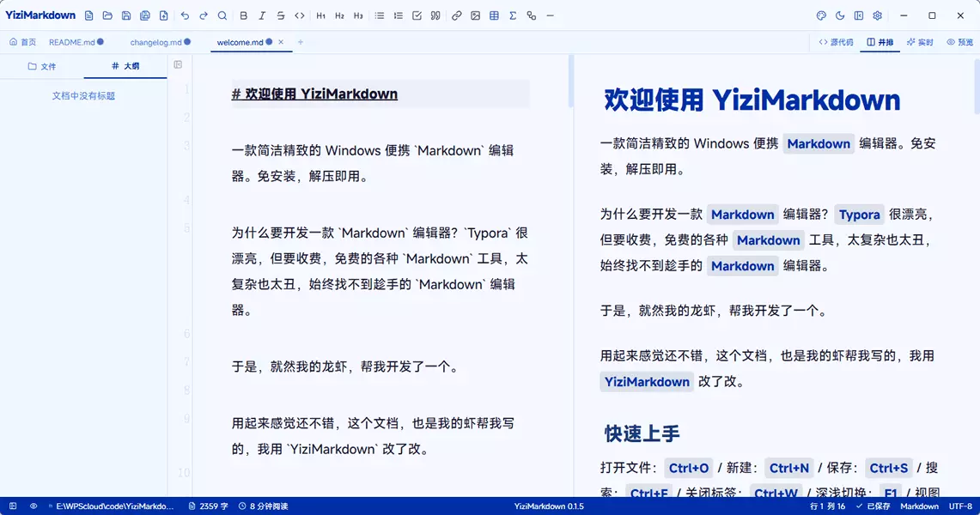Undo the last edit
This screenshot has height=515, width=980.
tap(185, 15)
